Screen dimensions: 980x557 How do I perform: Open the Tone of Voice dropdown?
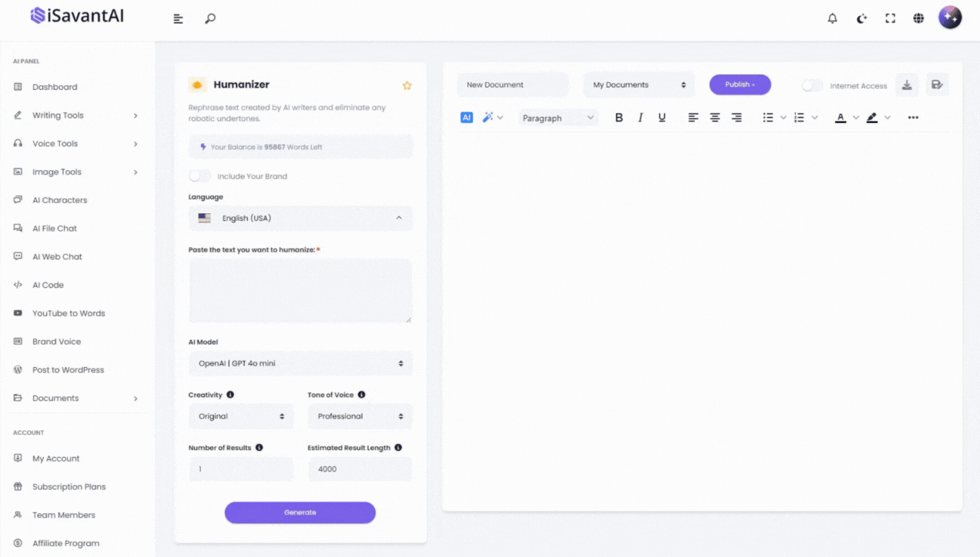pos(360,416)
